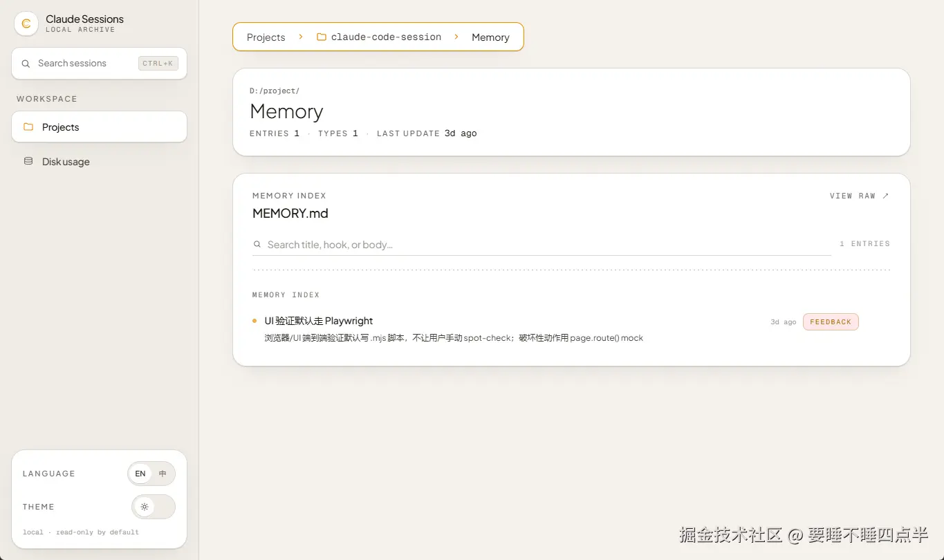Click the LAST UPDATE 3d ago stat
Viewport: 944px width, 560px height.
(x=427, y=133)
